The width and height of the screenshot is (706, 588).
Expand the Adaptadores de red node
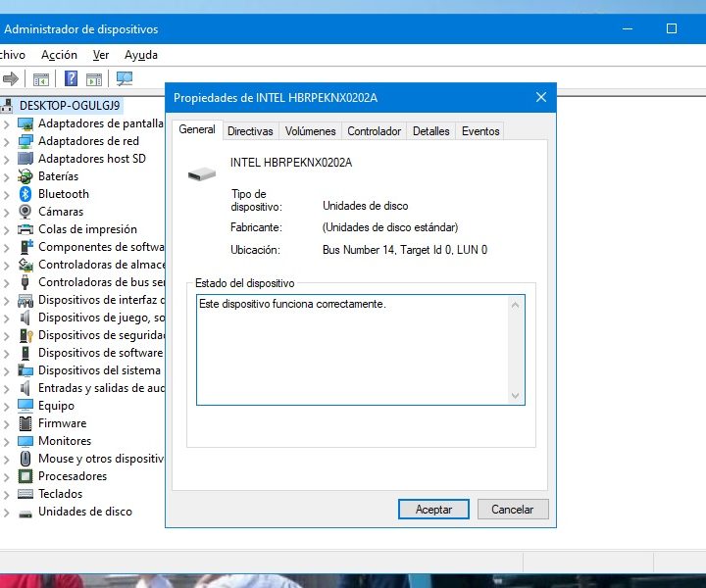tap(6, 142)
